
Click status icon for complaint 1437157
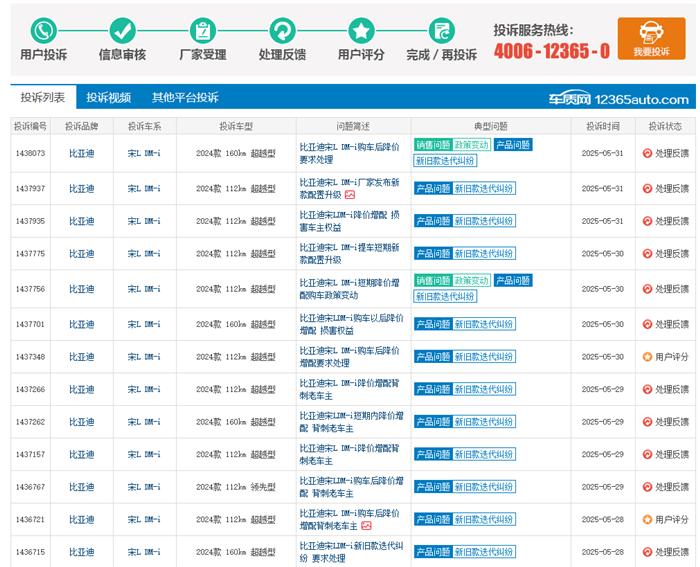[x=647, y=454]
